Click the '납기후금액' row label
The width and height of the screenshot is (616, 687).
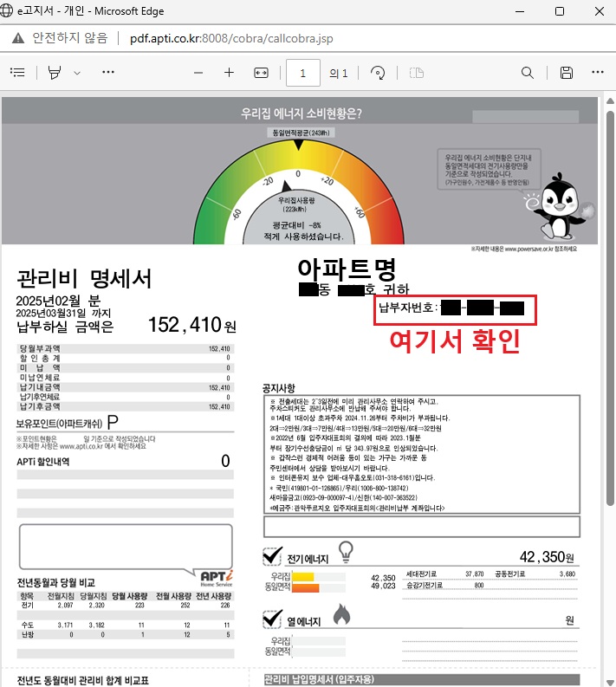(x=40, y=406)
